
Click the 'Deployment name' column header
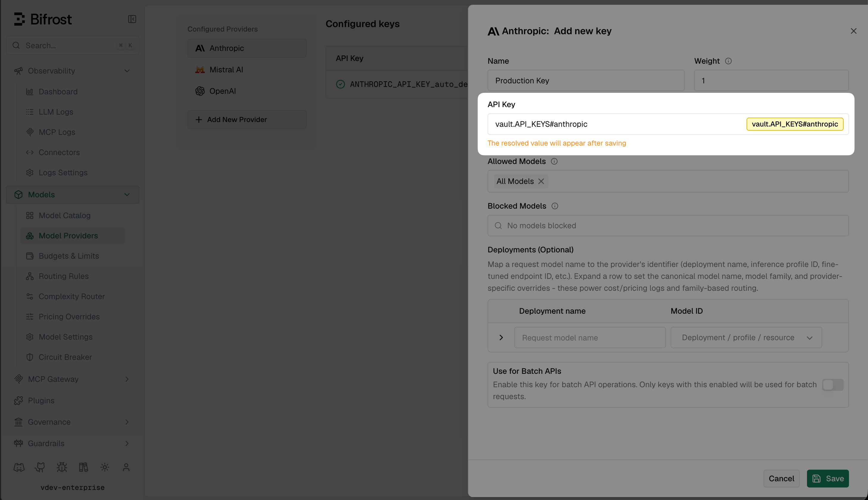pos(552,311)
